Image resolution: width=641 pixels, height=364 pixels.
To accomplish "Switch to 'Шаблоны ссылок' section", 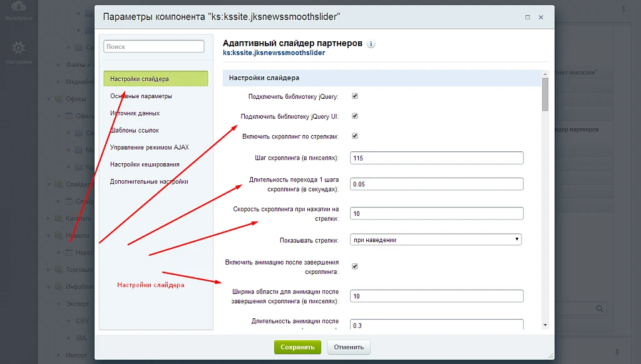I will click(x=135, y=130).
